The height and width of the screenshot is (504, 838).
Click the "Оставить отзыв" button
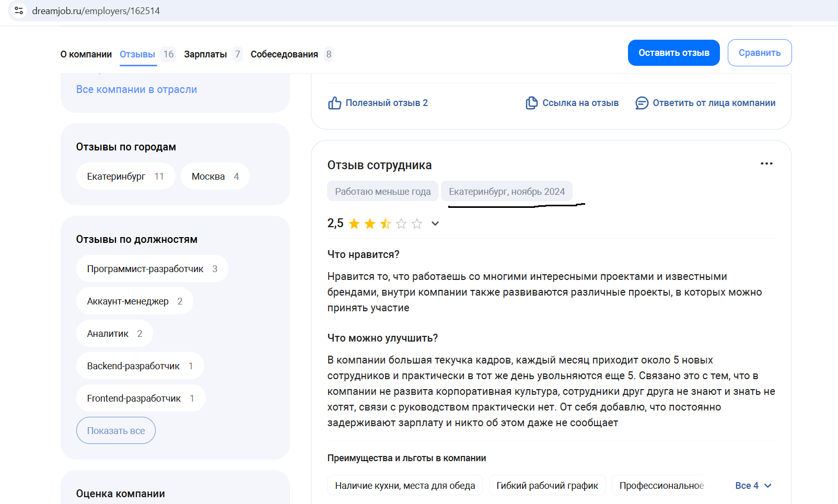(673, 53)
